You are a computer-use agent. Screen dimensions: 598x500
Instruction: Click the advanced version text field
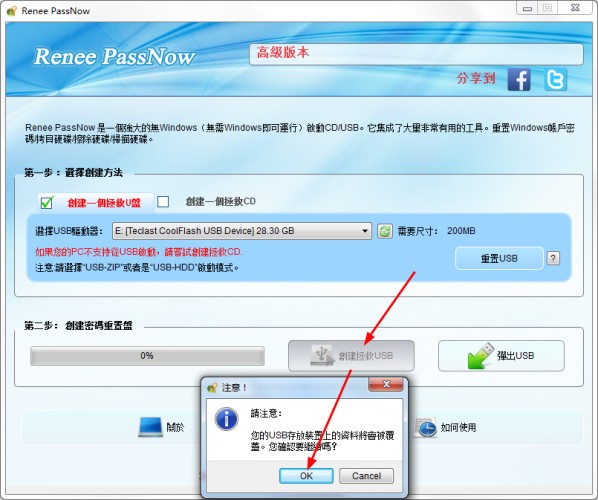[x=416, y=55]
